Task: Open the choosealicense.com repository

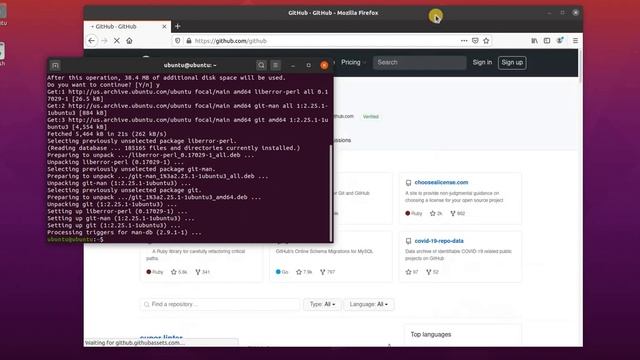Action: pos(441,182)
